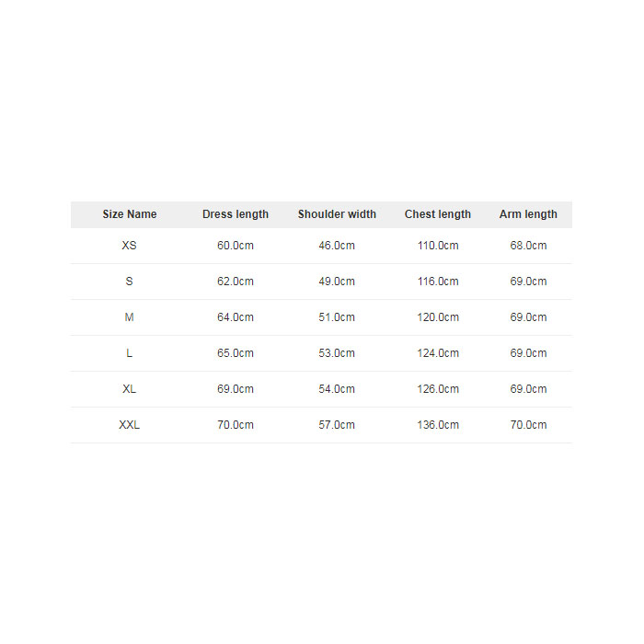Click the 60.0cm dress length cell

tap(236, 246)
